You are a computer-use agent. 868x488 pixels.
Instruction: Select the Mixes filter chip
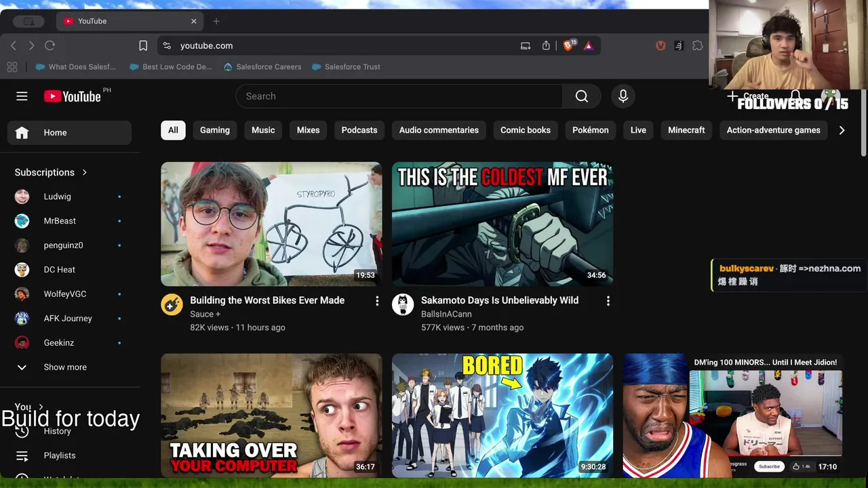pyautogui.click(x=308, y=130)
